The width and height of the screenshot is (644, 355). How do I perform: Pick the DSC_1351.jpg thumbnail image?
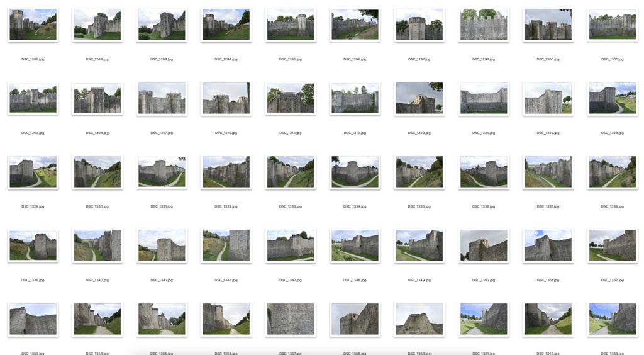click(548, 245)
